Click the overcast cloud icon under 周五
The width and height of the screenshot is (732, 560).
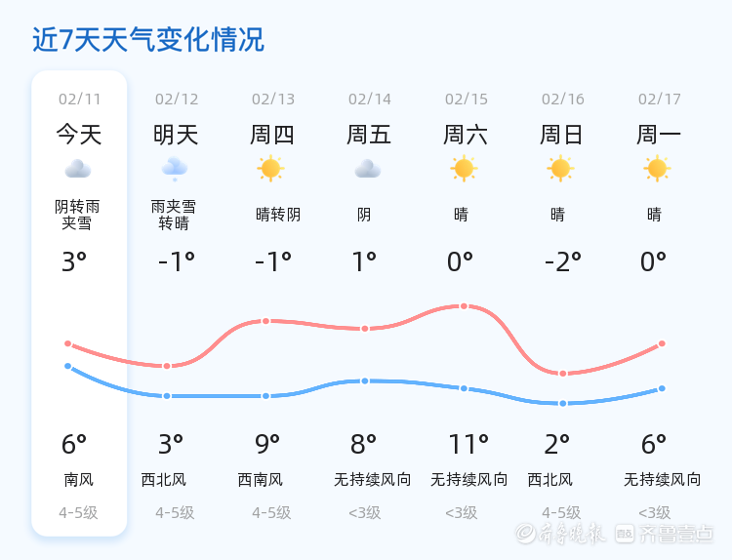click(x=368, y=169)
